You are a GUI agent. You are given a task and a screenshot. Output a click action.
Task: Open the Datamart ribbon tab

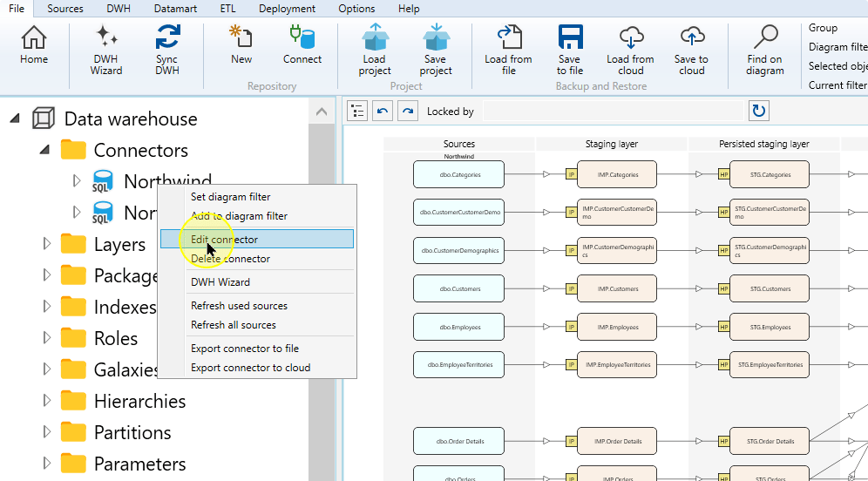(x=175, y=9)
